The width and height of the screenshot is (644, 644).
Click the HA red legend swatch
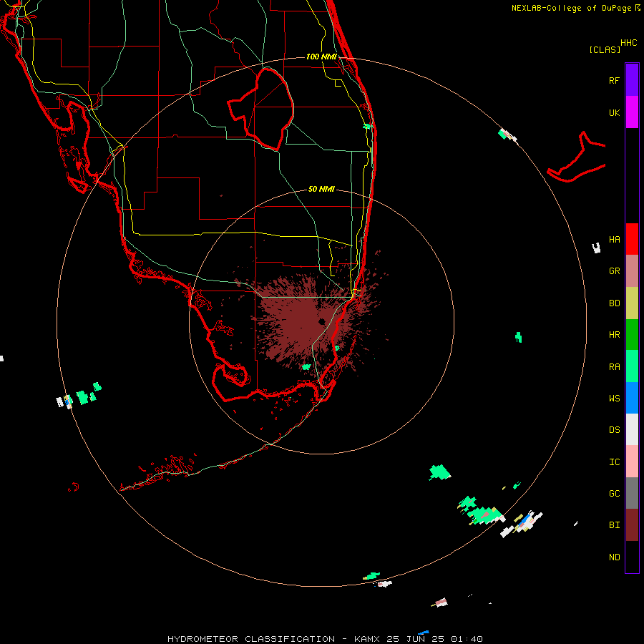point(632,239)
